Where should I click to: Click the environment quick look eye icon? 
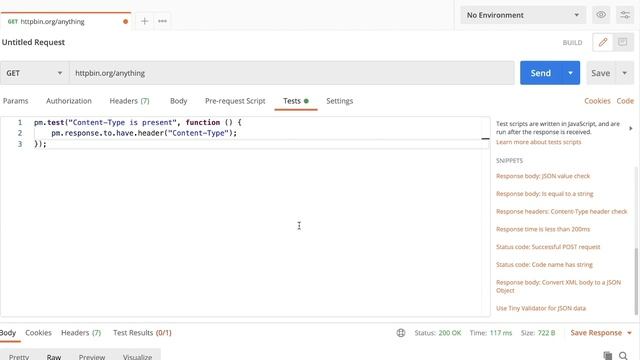tap(601, 15)
